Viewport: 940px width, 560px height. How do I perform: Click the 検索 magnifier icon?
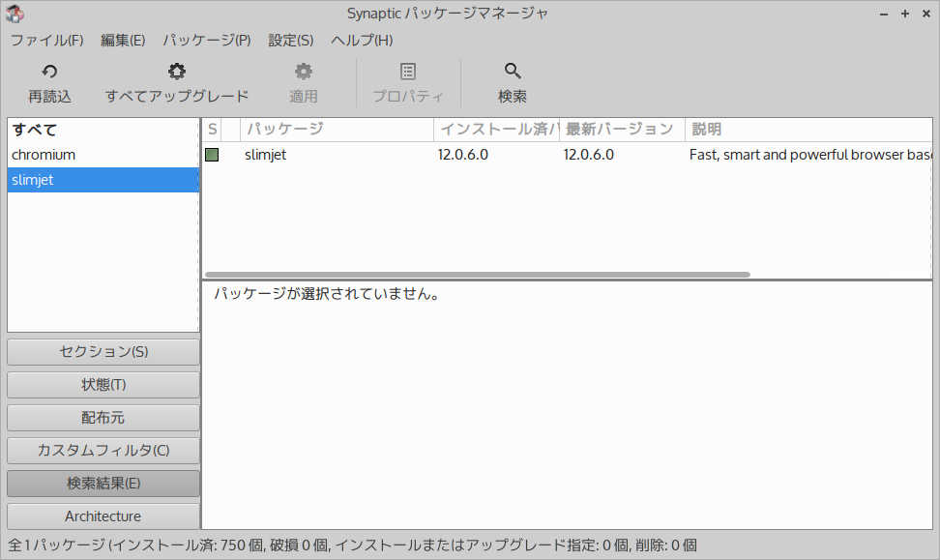(x=512, y=70)
